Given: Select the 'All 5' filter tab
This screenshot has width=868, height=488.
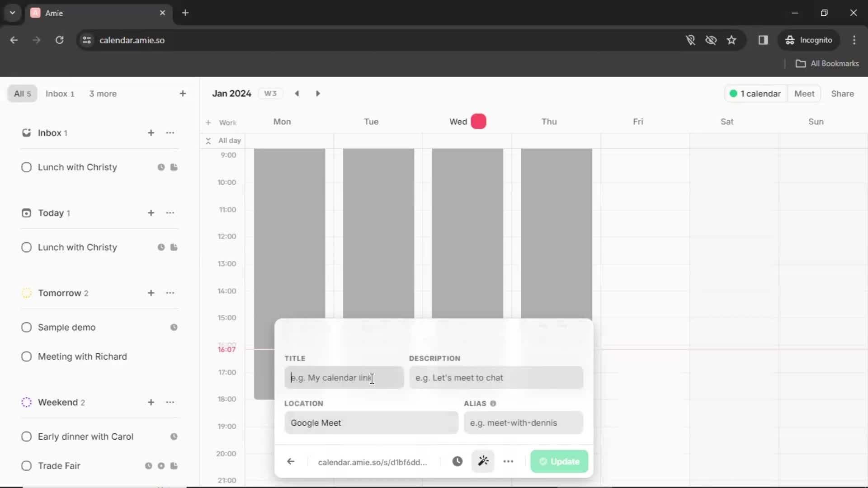Looking at the screenshot, I should (21, 94).
